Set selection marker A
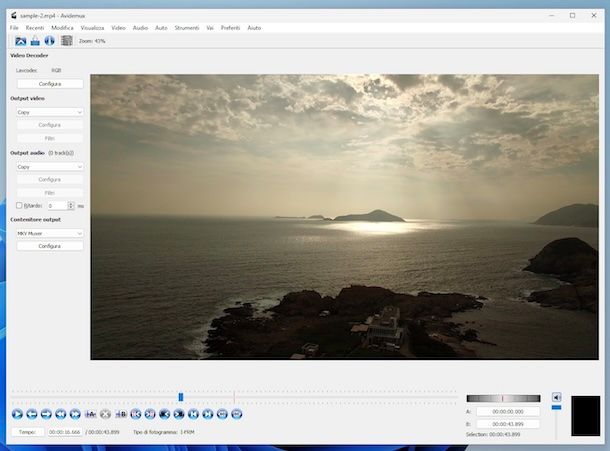Image resolution: width=610 pixels, height=451 pixels. pyautogui.click(x=90, y=414)
